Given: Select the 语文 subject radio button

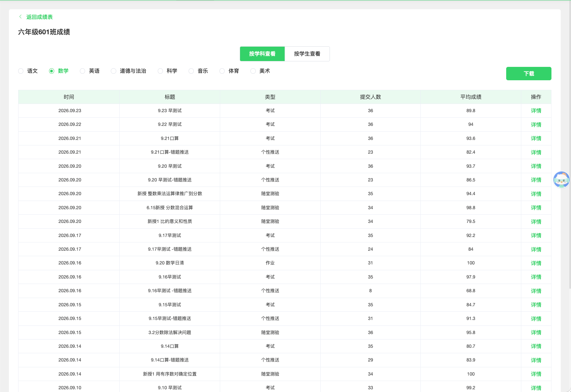Looking at the screenshot, I should [21, 71].
